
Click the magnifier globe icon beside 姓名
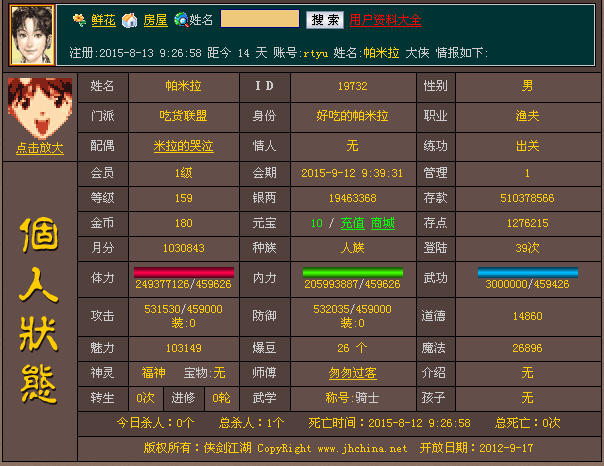click(x=180, y=20)
